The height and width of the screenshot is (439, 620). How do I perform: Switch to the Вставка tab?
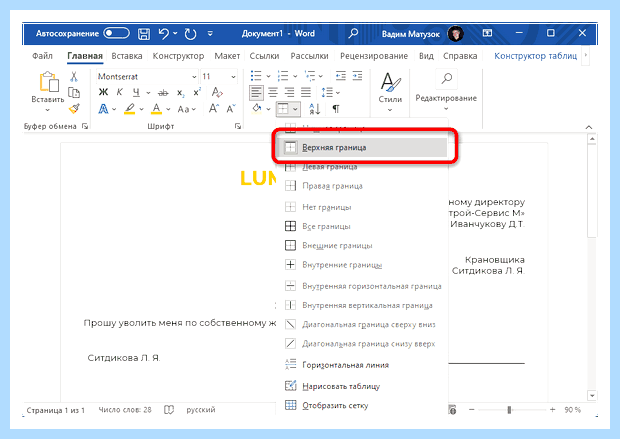[127, 56]
